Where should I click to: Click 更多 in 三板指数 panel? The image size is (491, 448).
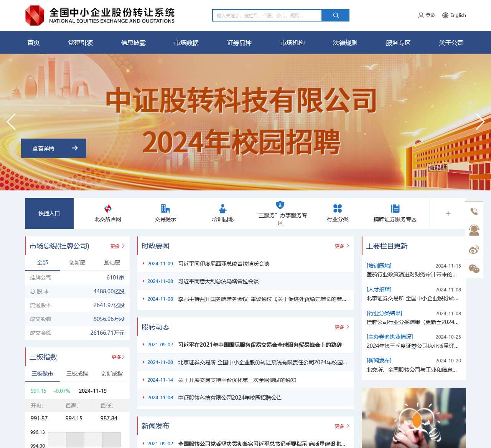click(118, 357)
